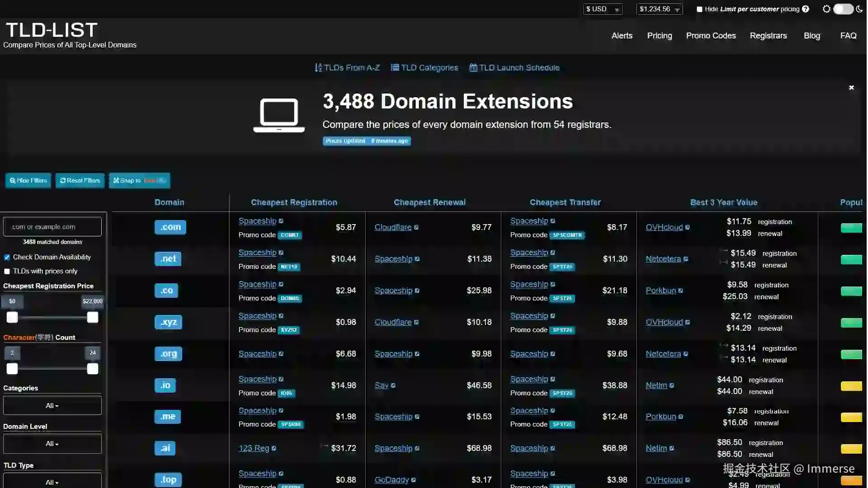Uncheck Check Domain Availability
Viewport: 868px width, 488px height.
pyautogui.click(x=7, y=257)
